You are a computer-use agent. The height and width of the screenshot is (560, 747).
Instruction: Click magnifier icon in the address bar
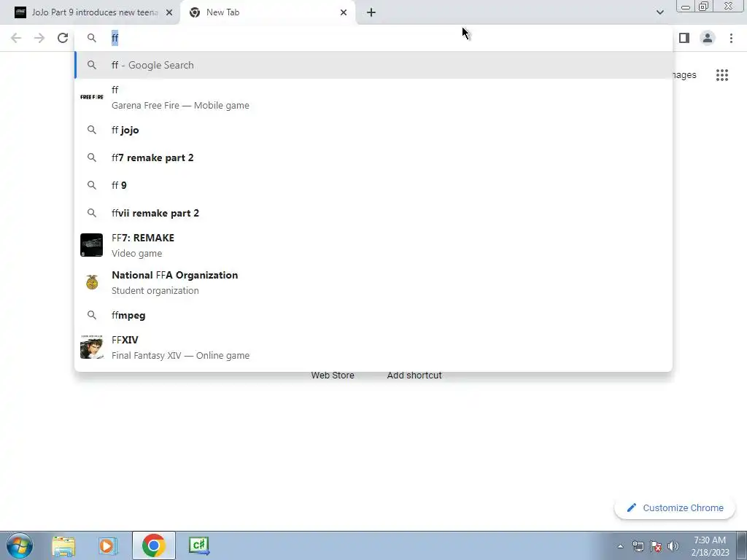91,38
